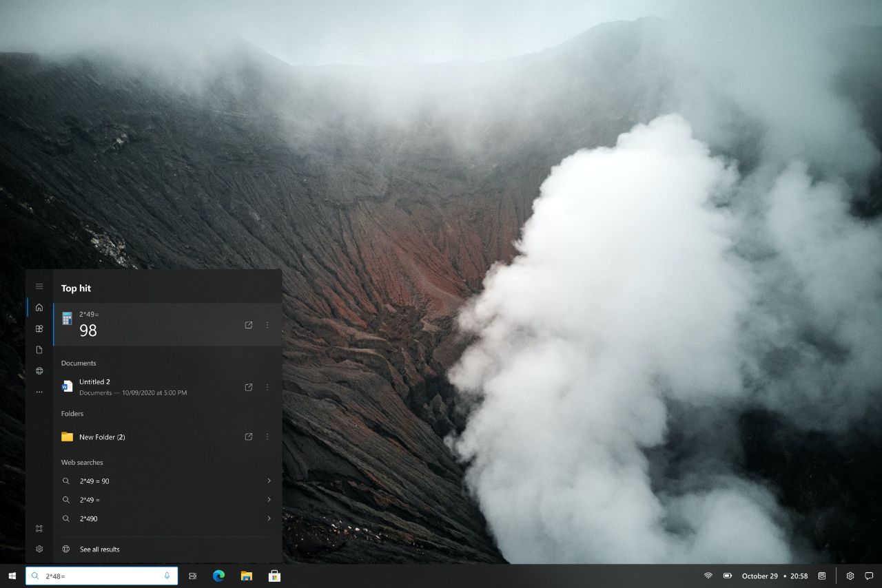Open the New Folder (2) result
This screenshot has height=588, width=882.
pos(167,437)
